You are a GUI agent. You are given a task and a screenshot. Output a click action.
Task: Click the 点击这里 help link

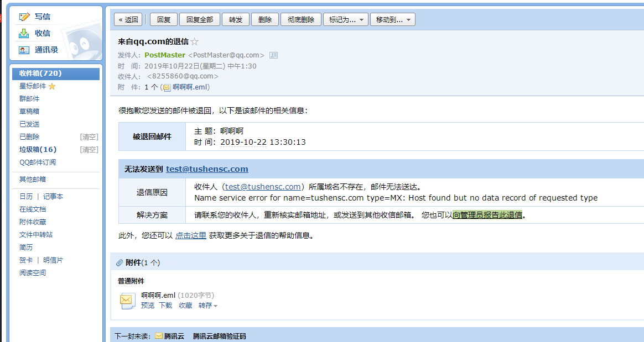tap(190, 236)
